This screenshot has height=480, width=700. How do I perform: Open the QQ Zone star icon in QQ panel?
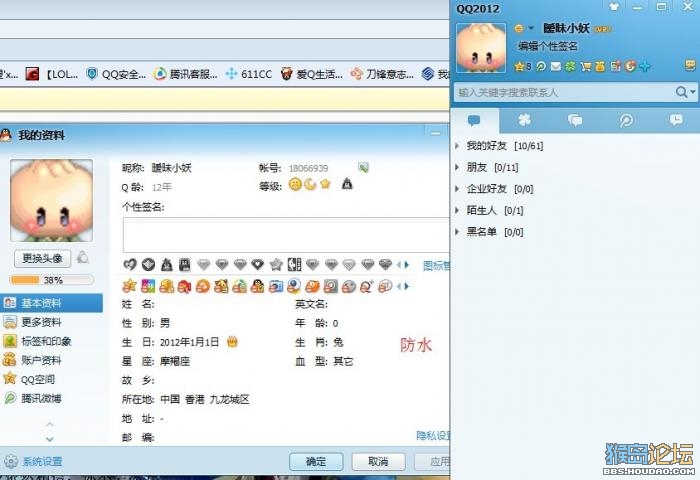pyautogui.click(x=519, y=67)
